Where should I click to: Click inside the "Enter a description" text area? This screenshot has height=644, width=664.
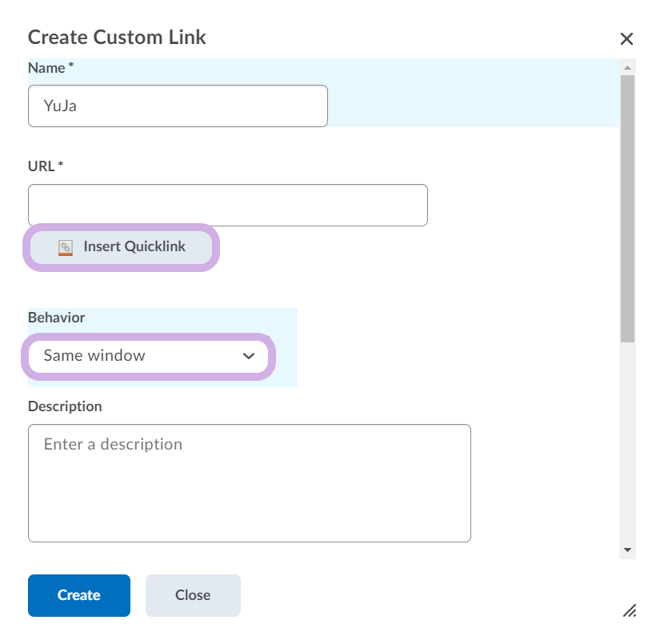click(249, 483)
